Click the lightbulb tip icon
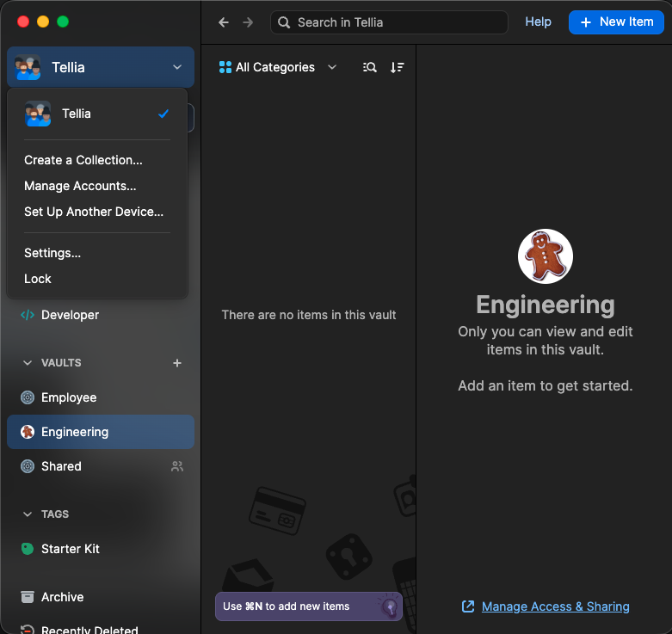Image resolution: width=672 pixels, height=634 pixels. point(389,607)
